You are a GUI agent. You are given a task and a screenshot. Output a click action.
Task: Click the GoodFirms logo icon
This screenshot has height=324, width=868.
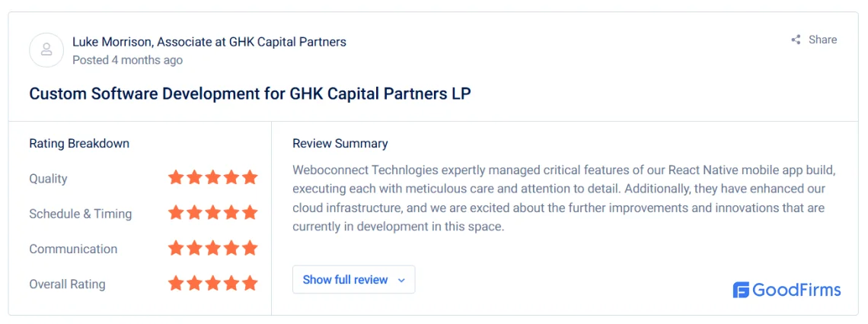click(x=741, y=291)
